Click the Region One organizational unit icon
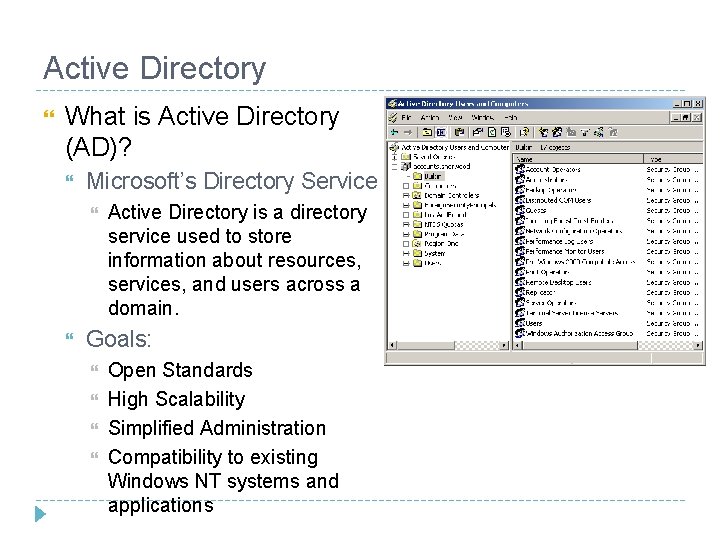The image size is (720, 540). coord(416,243)
